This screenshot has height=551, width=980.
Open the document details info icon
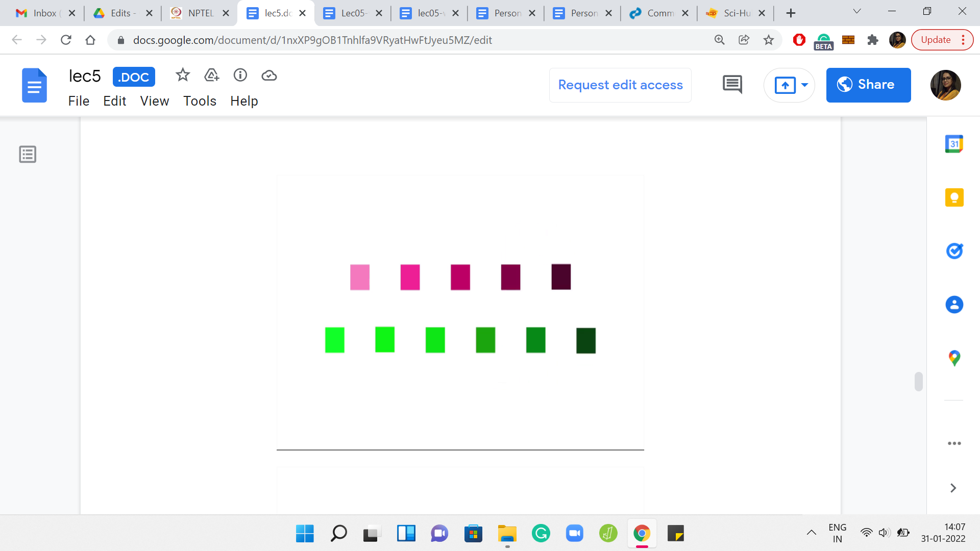240,76
